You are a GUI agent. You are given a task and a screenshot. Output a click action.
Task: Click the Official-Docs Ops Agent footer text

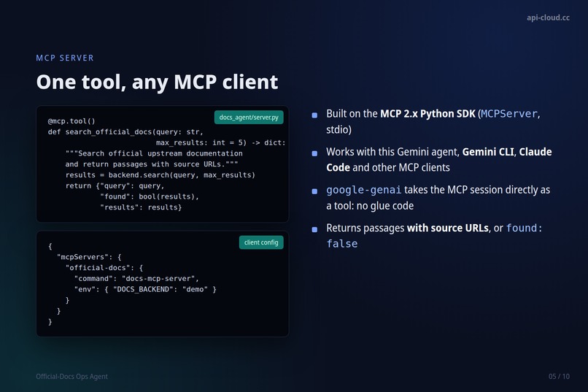click(71, 376)
